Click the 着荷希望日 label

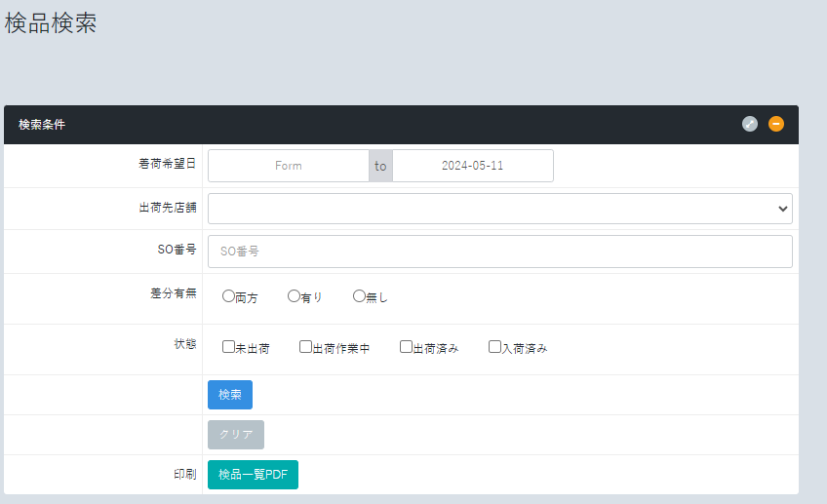[x=167, y=164]
